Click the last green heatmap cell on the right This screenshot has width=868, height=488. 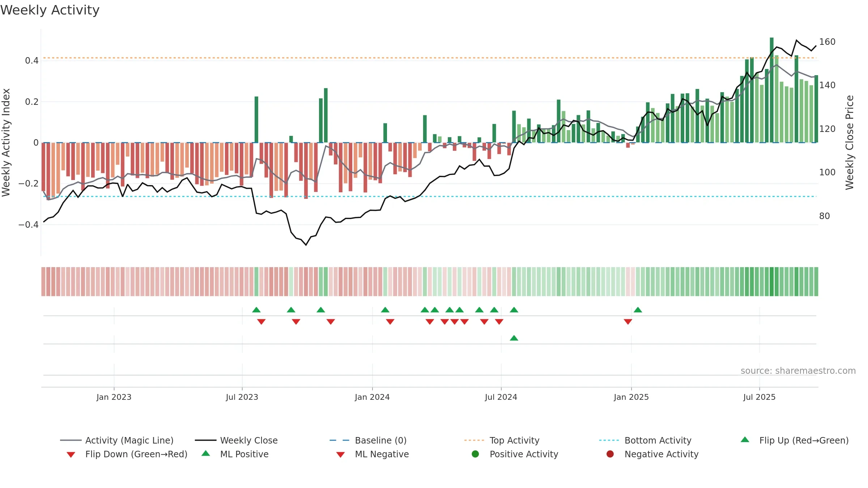(x=816, y=282)
